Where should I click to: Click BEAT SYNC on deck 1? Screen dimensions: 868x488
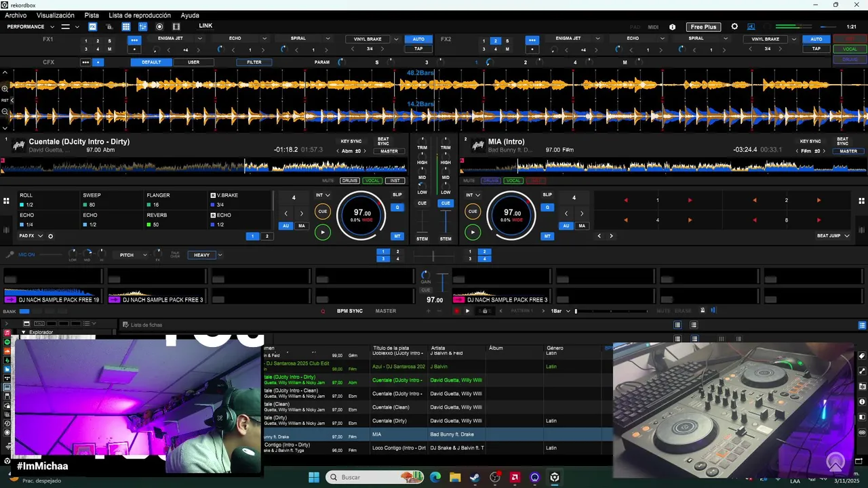(x=383, y=142)
